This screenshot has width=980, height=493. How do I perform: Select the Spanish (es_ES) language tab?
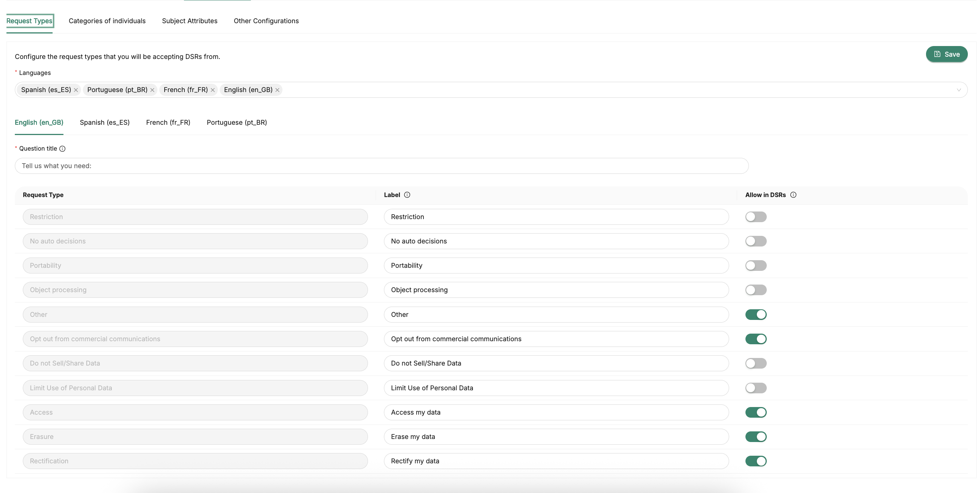click(105, 122)
